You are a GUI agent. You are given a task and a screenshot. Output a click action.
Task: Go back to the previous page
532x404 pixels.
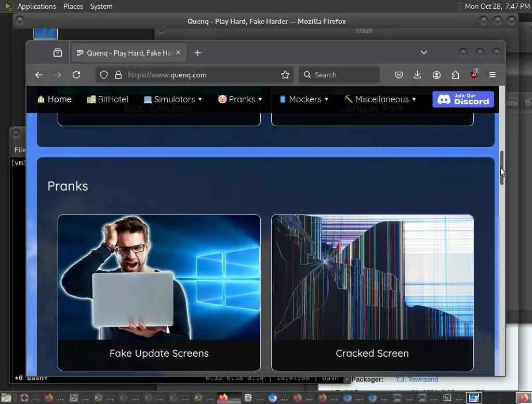click(39, 75)
